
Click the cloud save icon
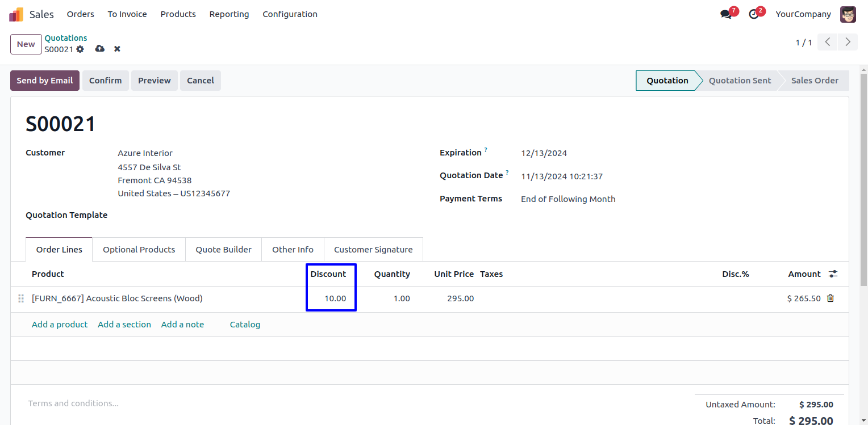tap(100, 49)
